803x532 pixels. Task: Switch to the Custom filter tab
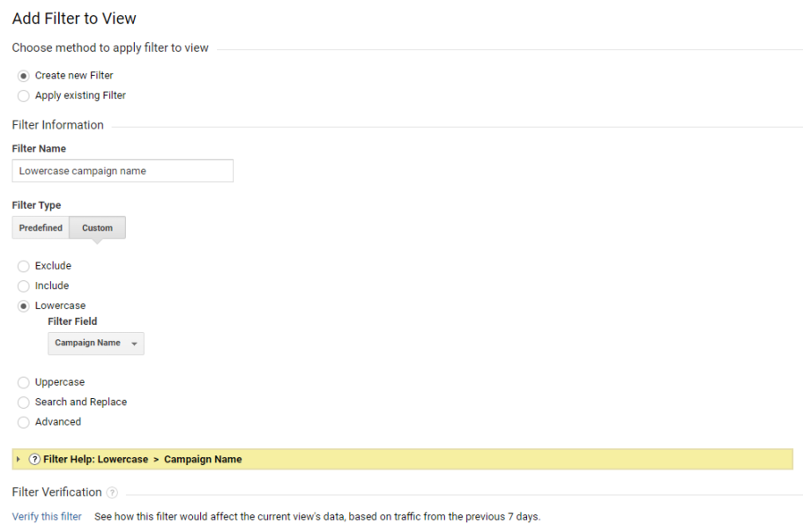click(96, 226)
